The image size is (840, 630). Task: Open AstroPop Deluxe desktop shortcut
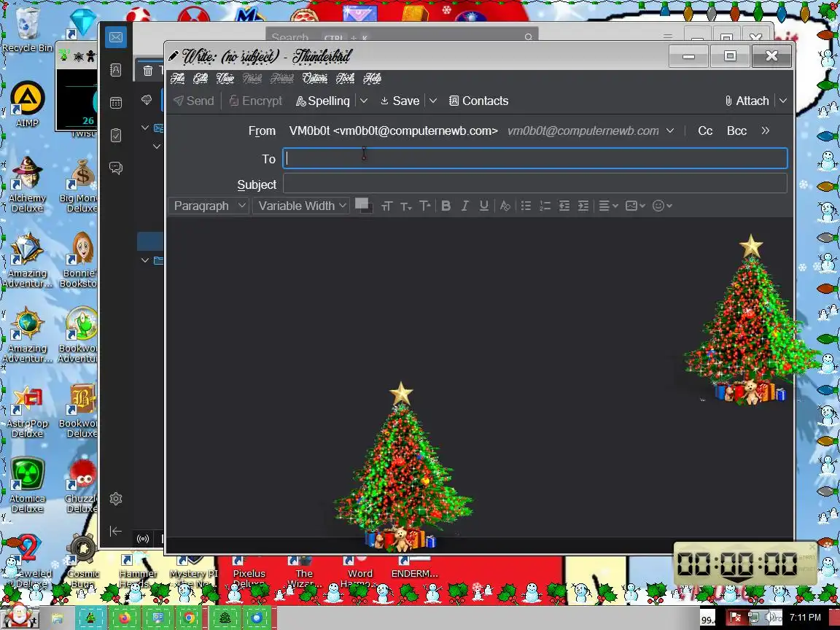point(27,411)
